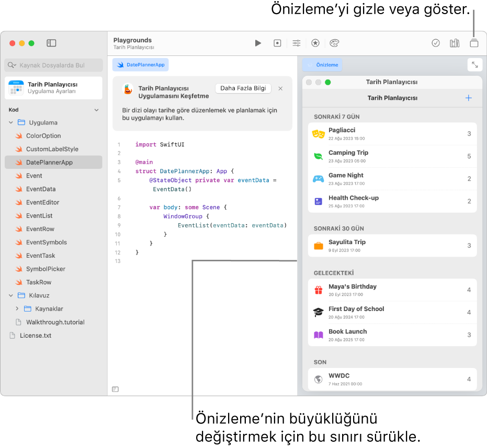
Task: Open the color palette icon in toolbar
Action: click(334, 43)
